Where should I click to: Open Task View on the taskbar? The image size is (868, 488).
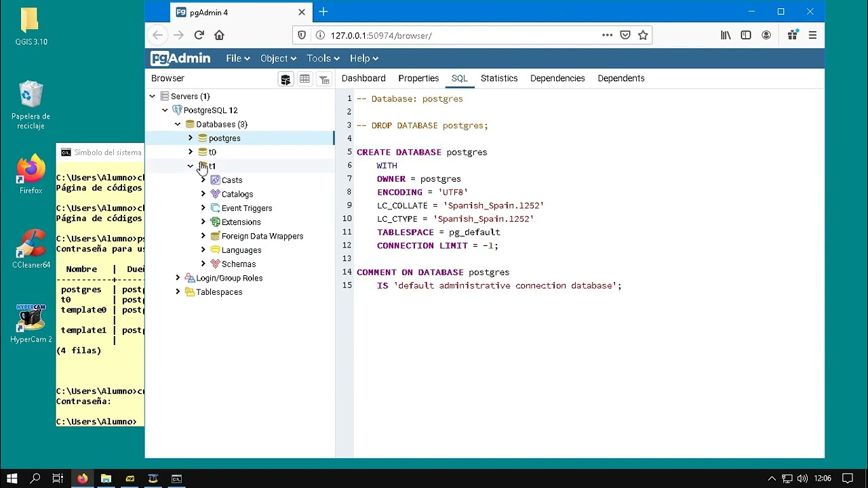coord(58,479)
